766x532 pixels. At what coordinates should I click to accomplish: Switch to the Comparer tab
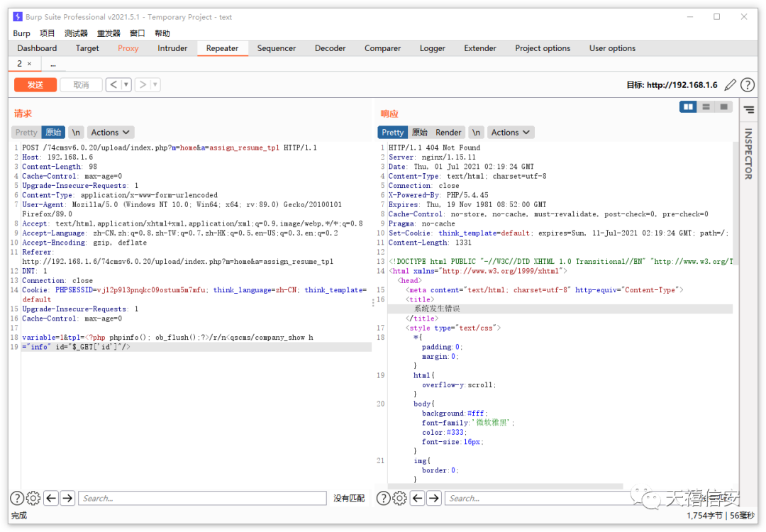click(x=382, y=48)
